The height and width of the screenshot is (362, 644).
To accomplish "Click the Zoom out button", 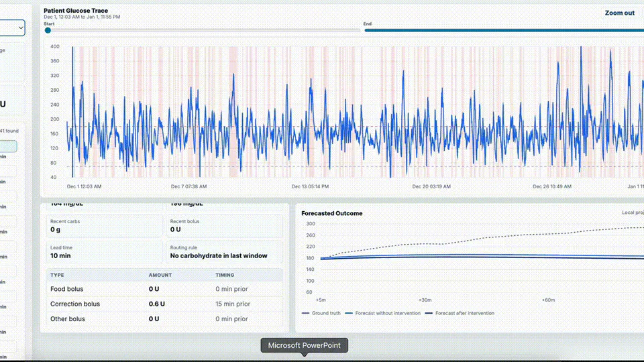I will [x=619, y=13].
